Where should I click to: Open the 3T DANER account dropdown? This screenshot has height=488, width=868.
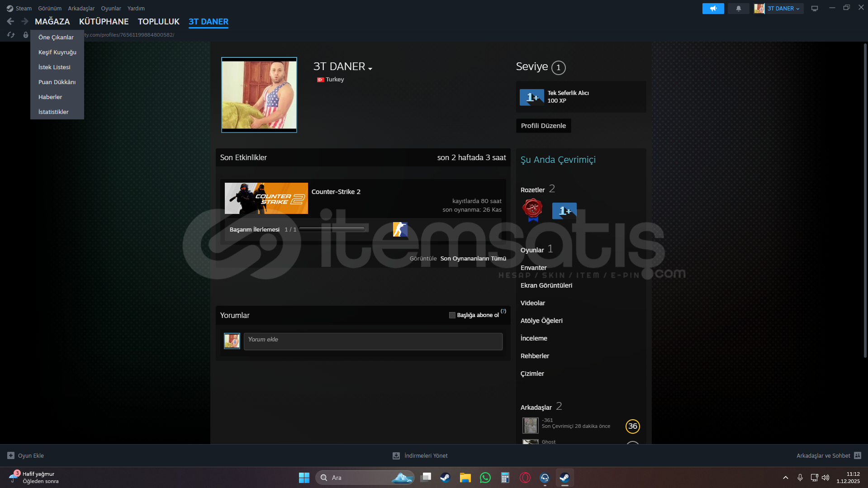click(x=778, y=9)
